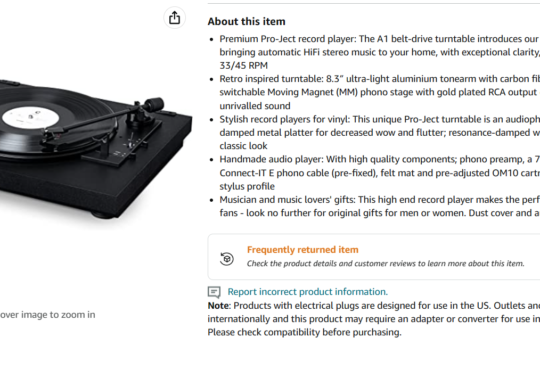Click the orange Frequently returned item heading
540x370 pixels.
point(303,249)
